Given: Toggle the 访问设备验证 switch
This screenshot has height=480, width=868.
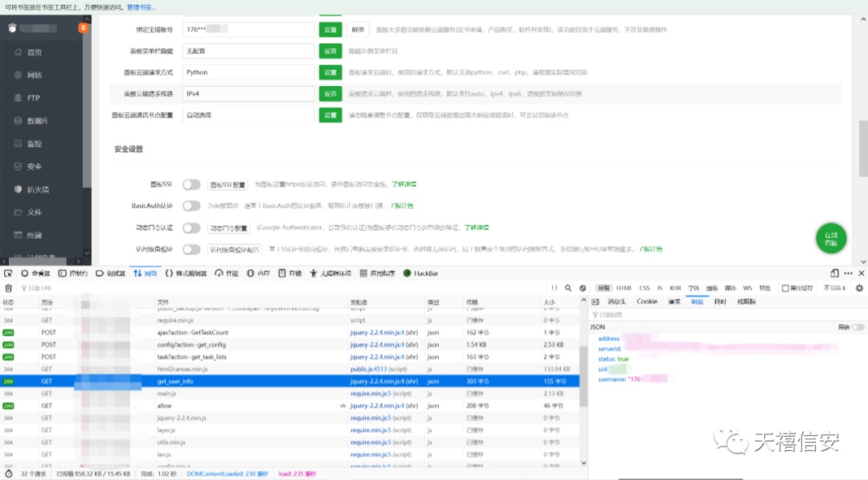Looking at the screenshot, I should [x=191, y=249].
